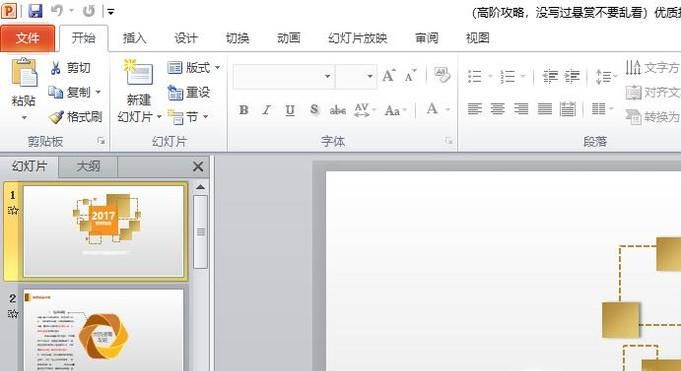The width and height of the screenshot is (681, 371).
Task: Click the 剪切 cut button
Action: (x=70, y=68)
